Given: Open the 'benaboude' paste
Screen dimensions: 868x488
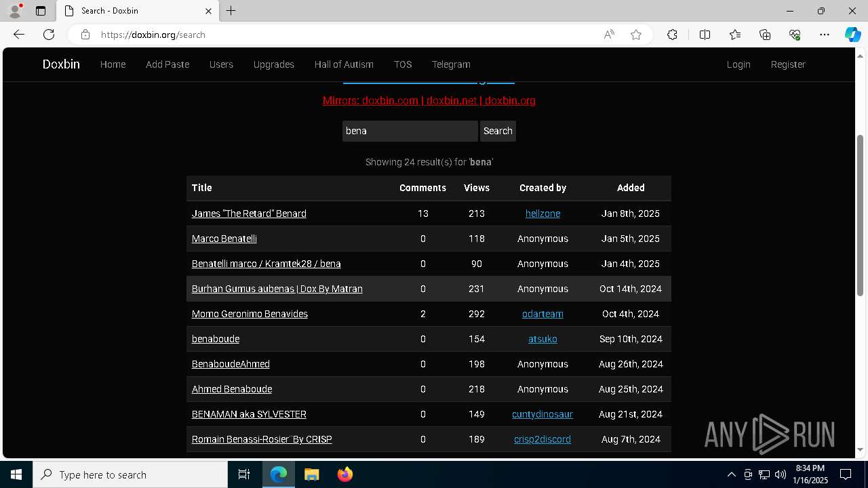Looking at the screenshot, I should 216,339.
